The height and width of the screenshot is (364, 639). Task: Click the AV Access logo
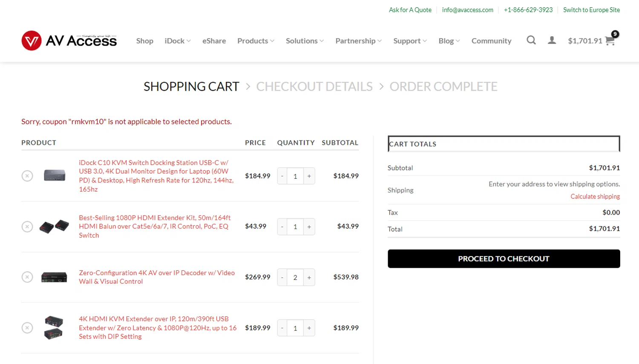[69, 40]
